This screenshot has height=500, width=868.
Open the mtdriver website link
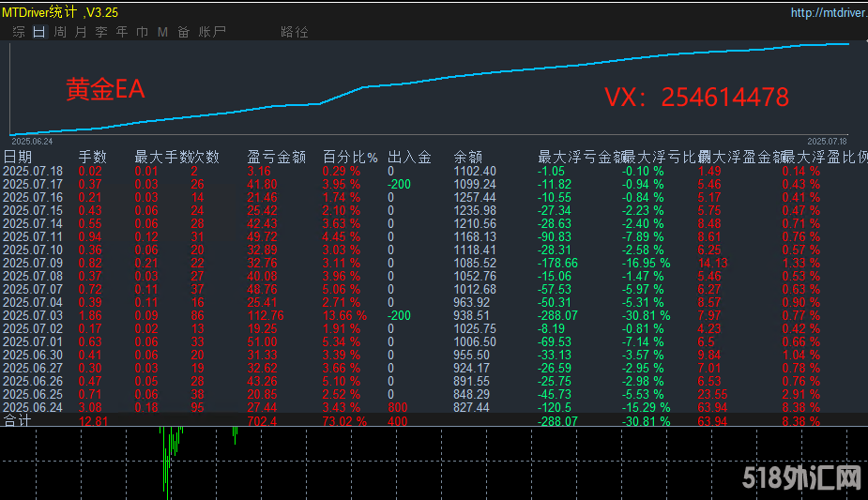[x=826, y=13]
